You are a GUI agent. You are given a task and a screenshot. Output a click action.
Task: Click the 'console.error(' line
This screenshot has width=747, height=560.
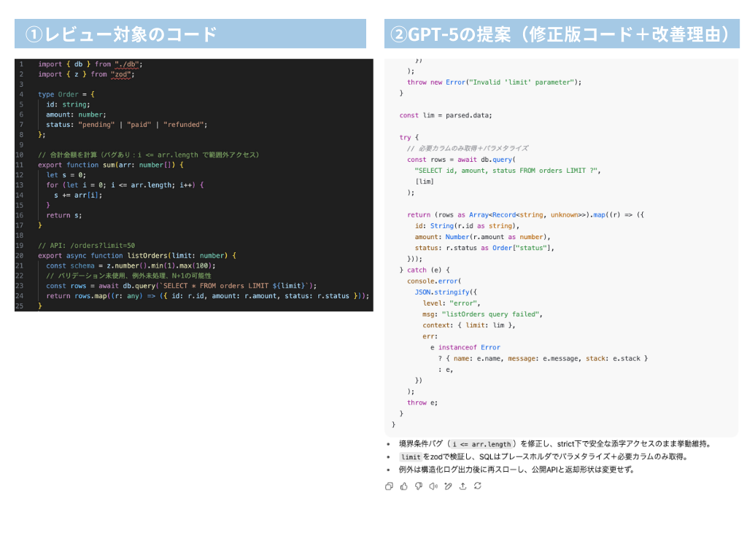click(434, 281)
